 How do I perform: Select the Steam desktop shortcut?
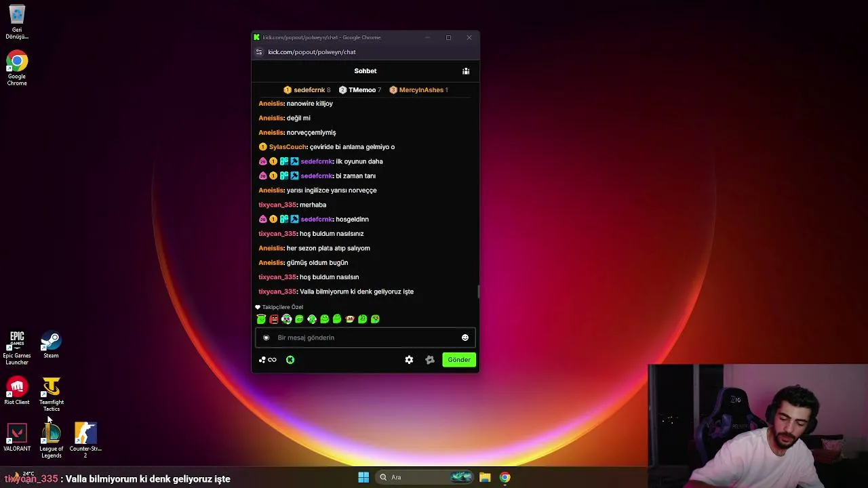[51, 345]
